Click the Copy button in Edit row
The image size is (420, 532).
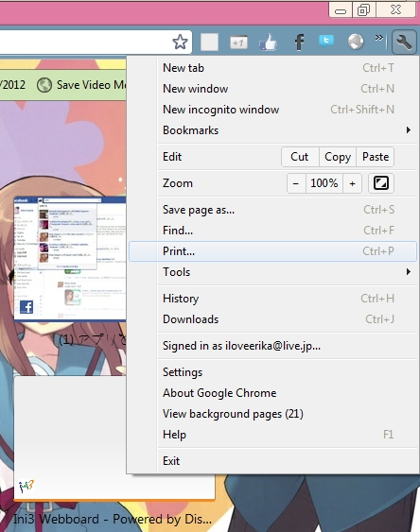tap(338, 157)
